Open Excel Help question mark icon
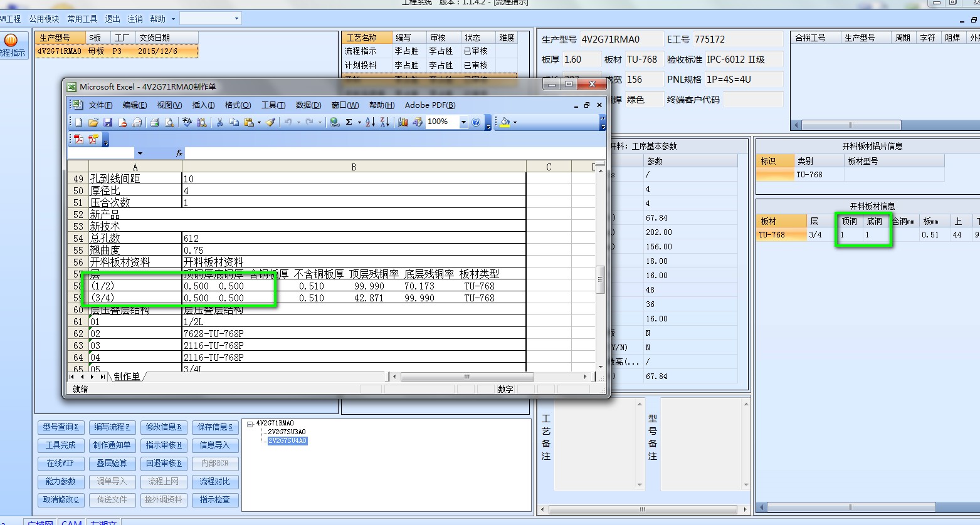Screen dimensions: 980x525 tap(476, 122)
